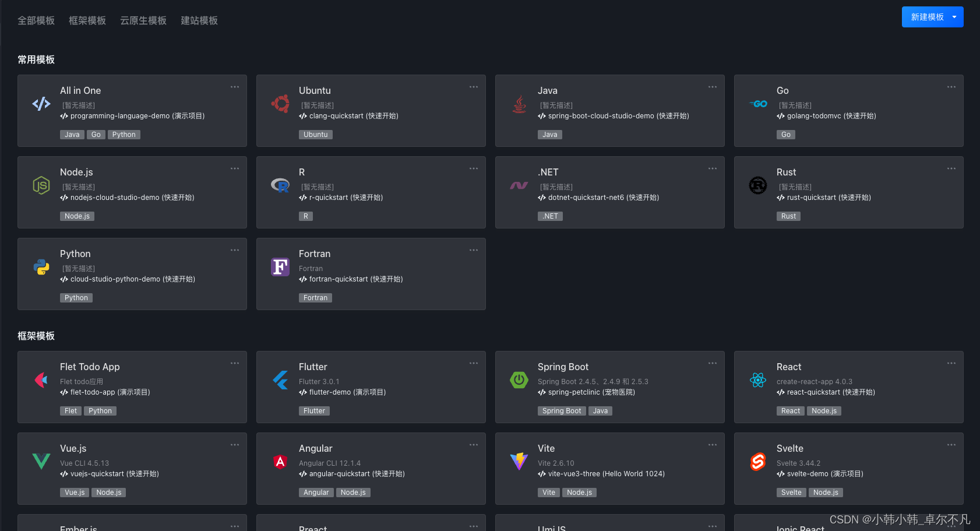Switch to 全部模板 tab

pyautogui.click(x=36, y=20)
